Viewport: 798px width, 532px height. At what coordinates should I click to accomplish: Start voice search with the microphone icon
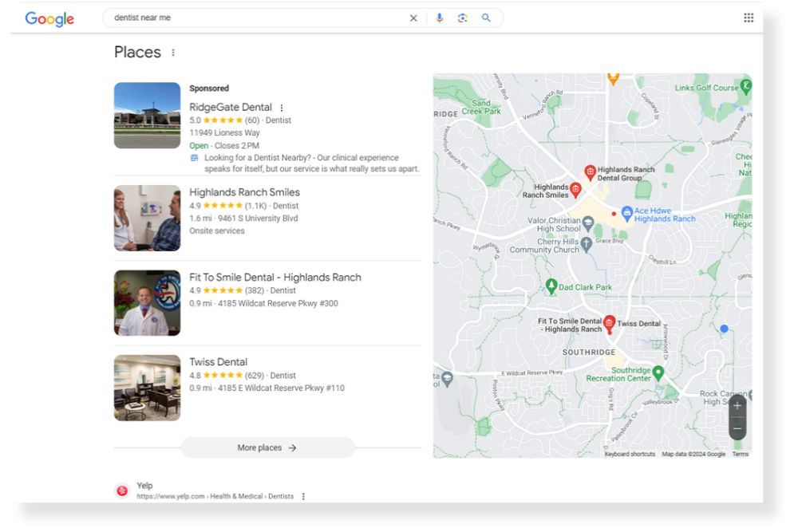[x=440, y=18]
